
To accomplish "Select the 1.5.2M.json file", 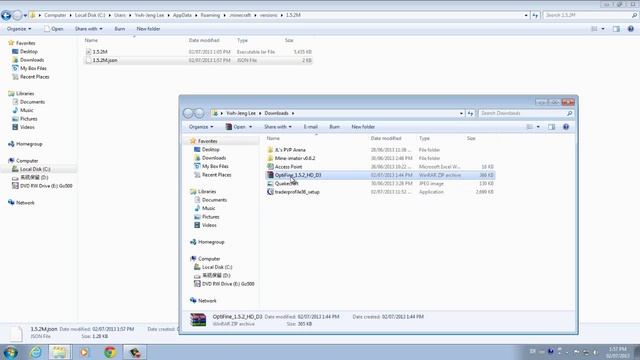I will 198,60.
